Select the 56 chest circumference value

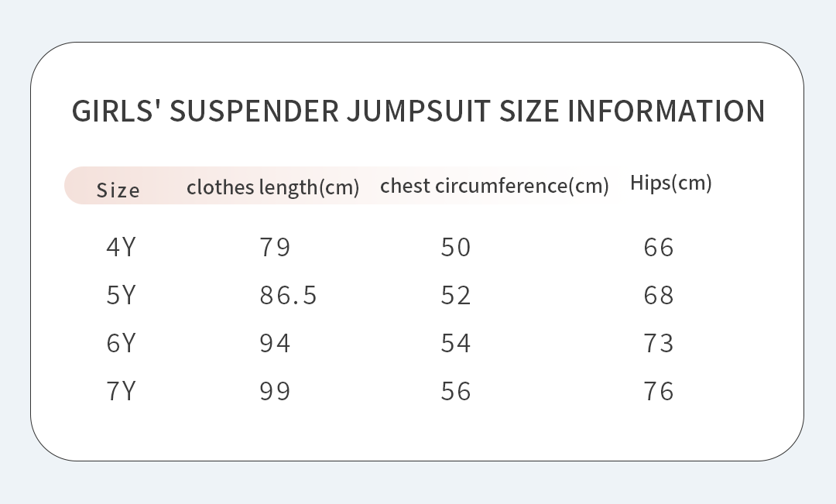coord(456,391)
